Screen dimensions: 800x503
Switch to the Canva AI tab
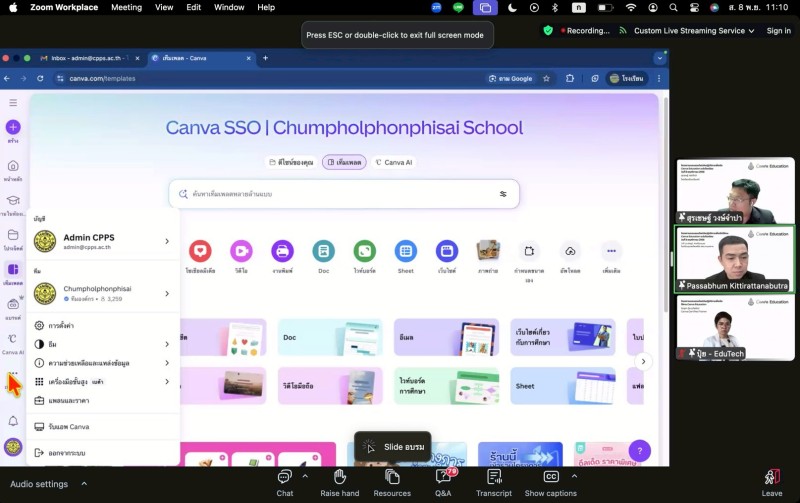(393, 162)
